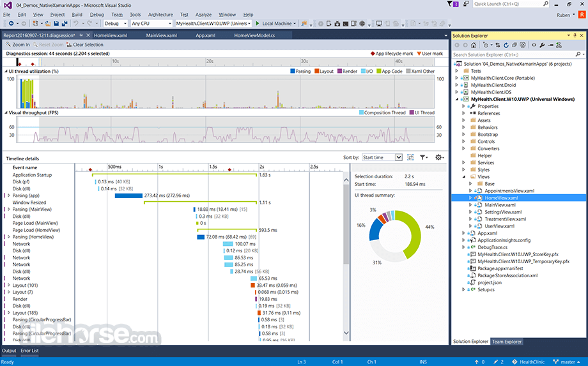Open the Debug menu
The height and width of the screenshot is (366, 588).
97,15
